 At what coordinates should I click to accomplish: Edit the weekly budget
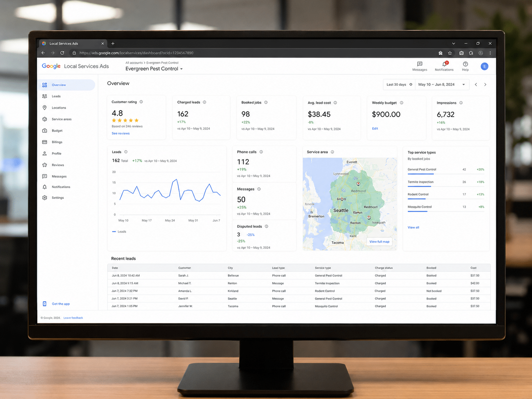tap(375, 129)
